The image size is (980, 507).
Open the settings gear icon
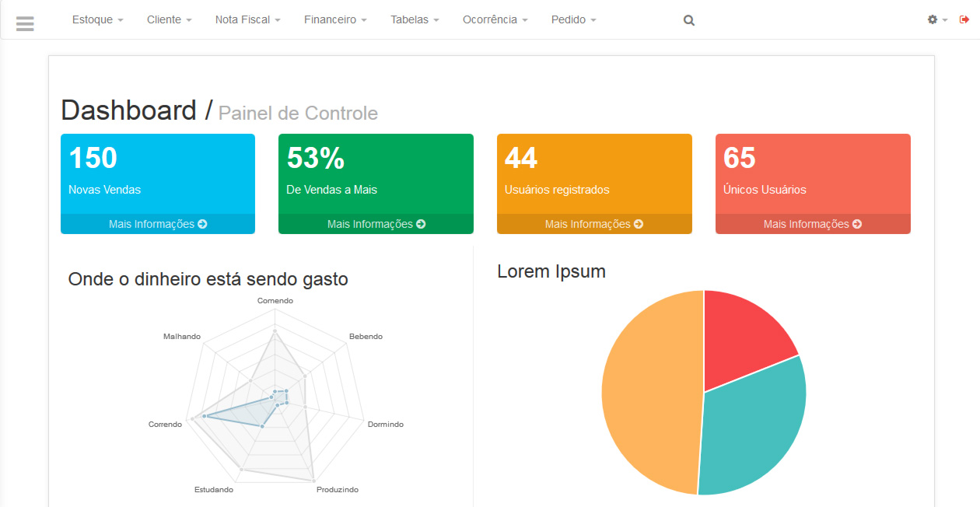pyautogui.click(x=933, y=19)
